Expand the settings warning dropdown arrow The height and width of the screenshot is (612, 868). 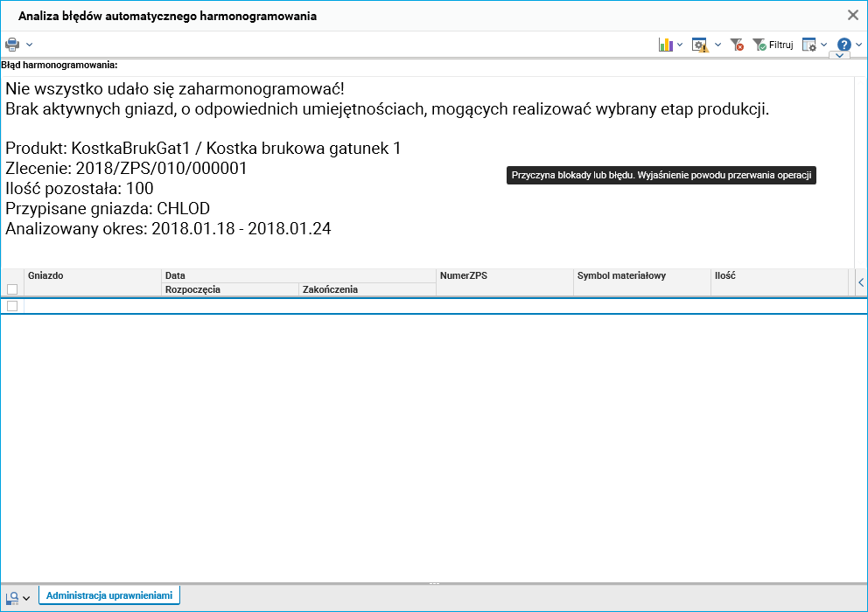click(717, 45)
